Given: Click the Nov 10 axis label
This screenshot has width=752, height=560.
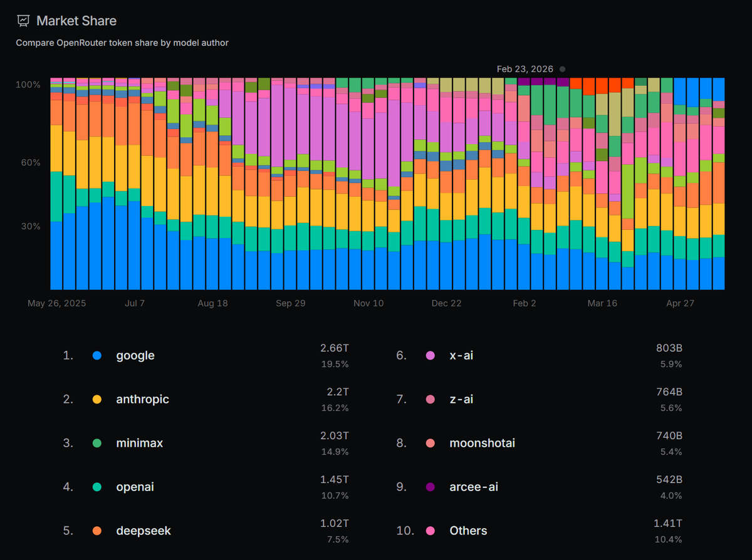Looking at the screenshot, I should pos(368,303).
